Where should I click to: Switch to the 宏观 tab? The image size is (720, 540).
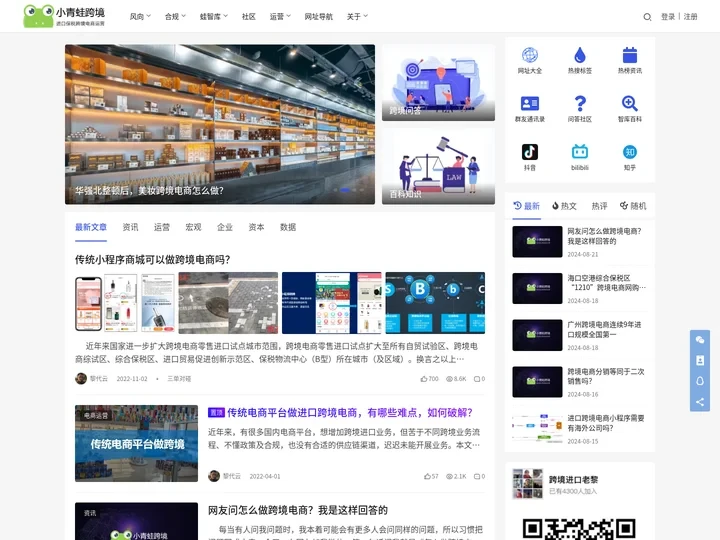pos(193,227)
